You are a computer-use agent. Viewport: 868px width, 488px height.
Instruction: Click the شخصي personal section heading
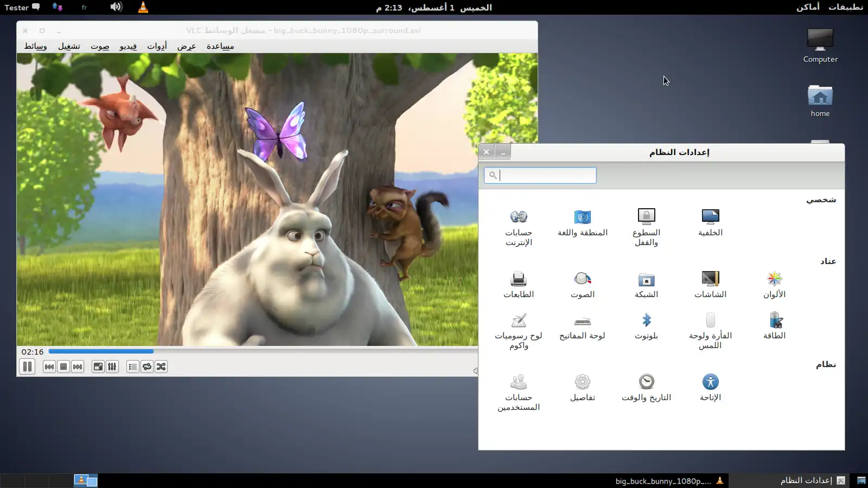coord(821,200)
